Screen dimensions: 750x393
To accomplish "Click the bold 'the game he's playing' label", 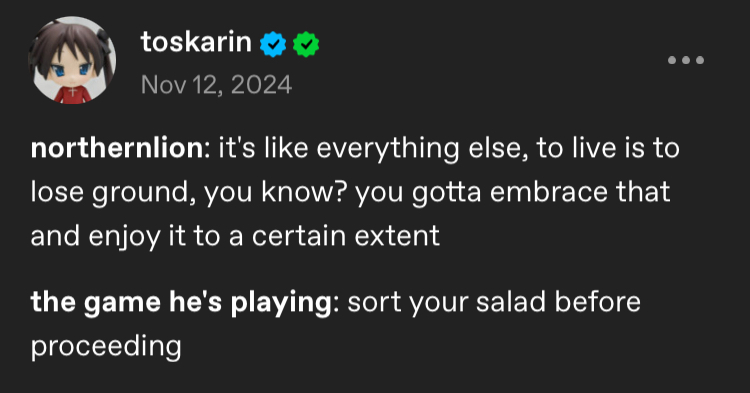I will tap(181, 303).
